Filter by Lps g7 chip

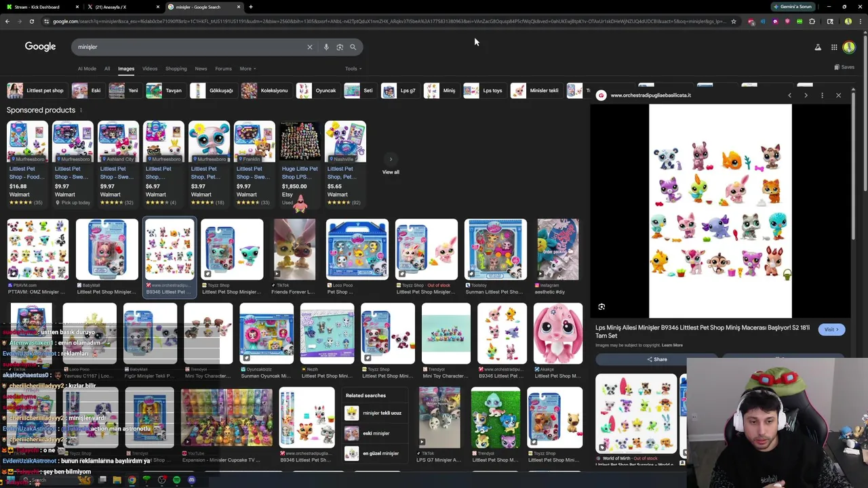(x=399, y=90)
